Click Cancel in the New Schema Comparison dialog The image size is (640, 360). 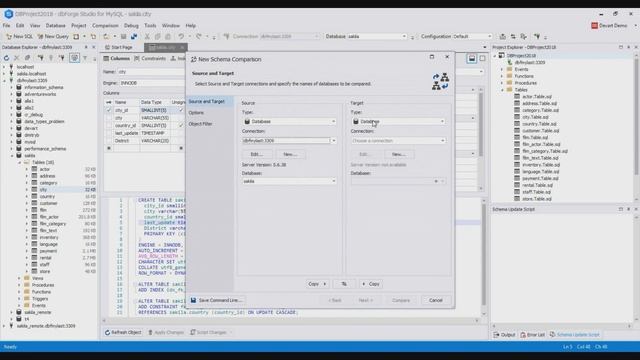(x=436, y=300)
